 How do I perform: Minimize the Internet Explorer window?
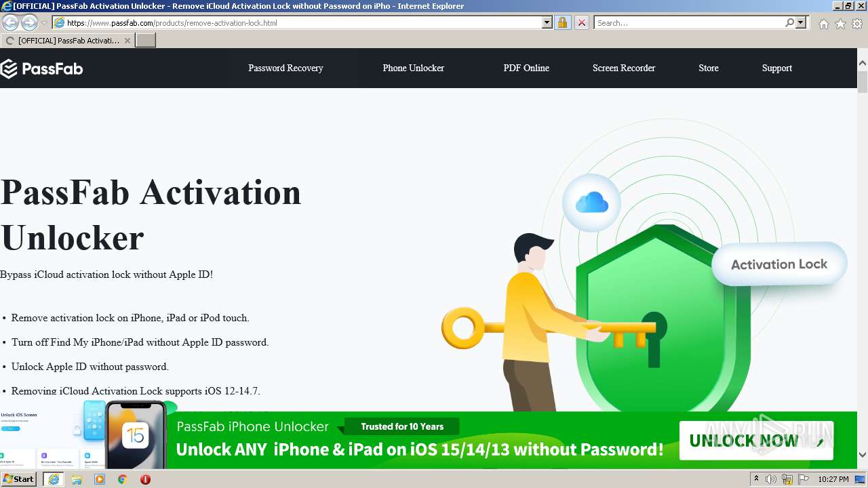pos(837,5)
